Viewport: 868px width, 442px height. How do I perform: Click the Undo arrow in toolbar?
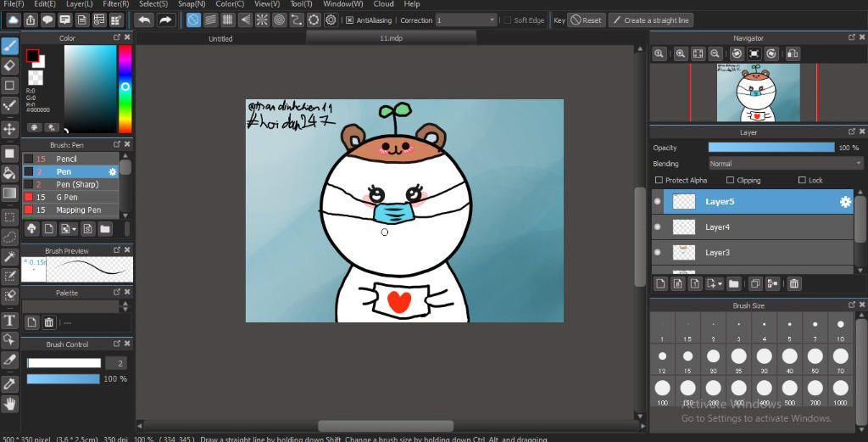[x=144, y=20]
